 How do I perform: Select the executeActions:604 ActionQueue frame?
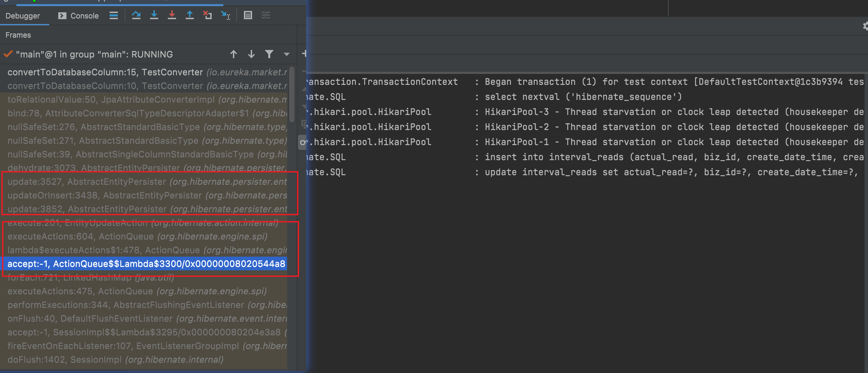coord(137,236)
